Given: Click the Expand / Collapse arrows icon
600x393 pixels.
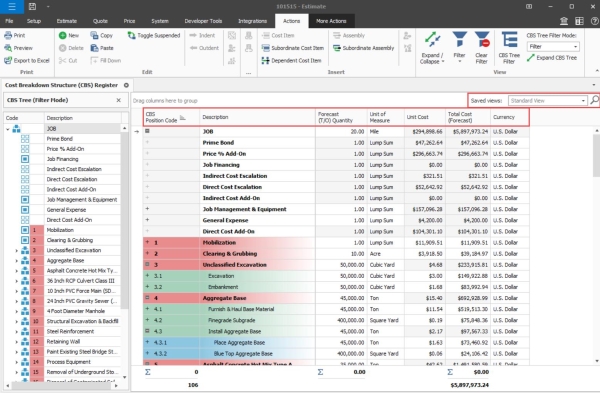Looking at the screenshot, I should (x=432, y=40).
